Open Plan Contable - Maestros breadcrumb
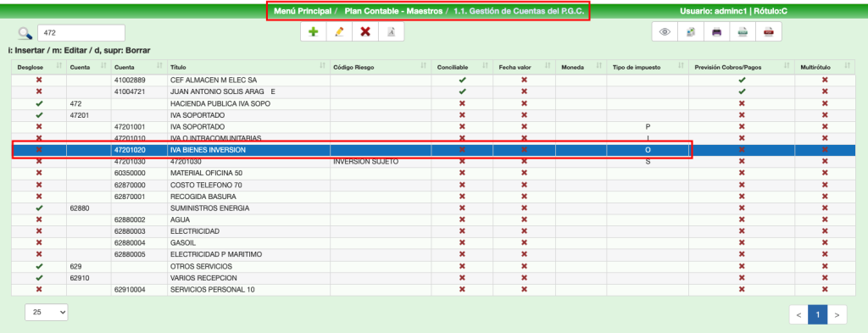 (393, 11)
